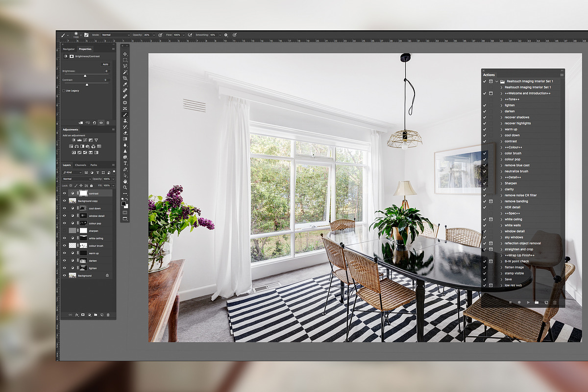Uncheck the lighten action checkmark
Screen dimensions: 588x392
pos(485,105)
